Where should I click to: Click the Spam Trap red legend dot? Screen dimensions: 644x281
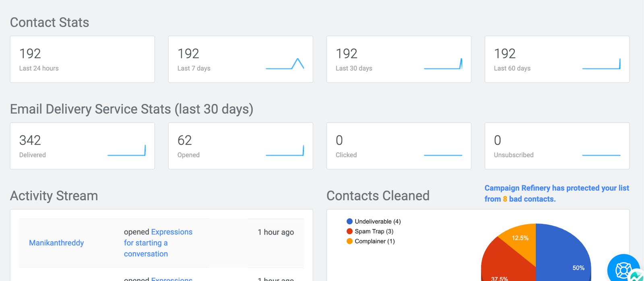point(349,231)
